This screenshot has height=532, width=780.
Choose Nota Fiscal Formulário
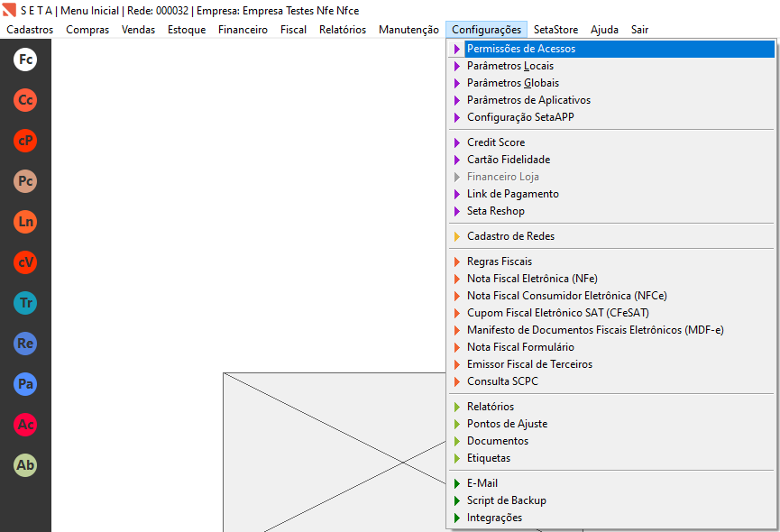612,347
